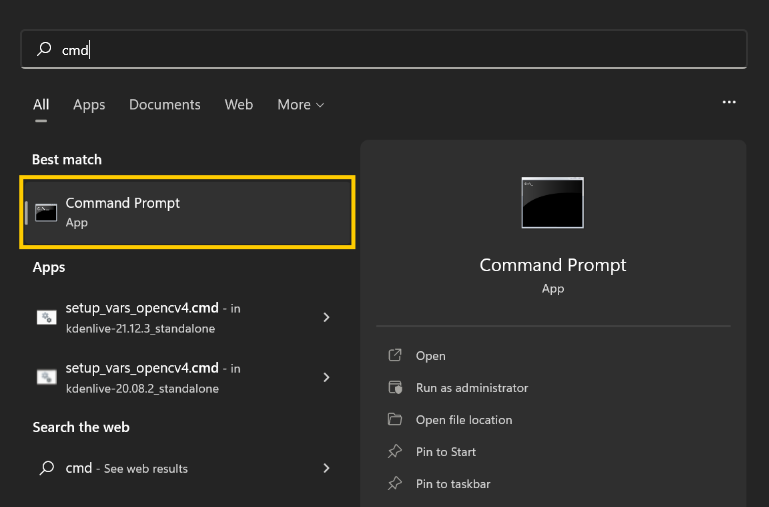
Task: Choose Open file location
Action: pos(464,420)
